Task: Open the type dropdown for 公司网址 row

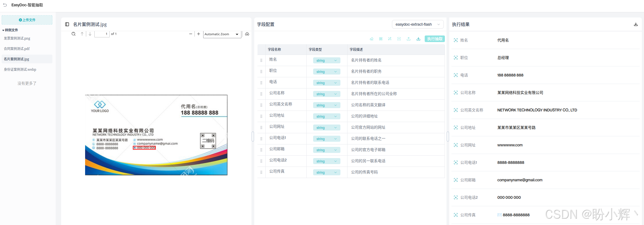Action: pyautogui.click(x=327, y=128)
